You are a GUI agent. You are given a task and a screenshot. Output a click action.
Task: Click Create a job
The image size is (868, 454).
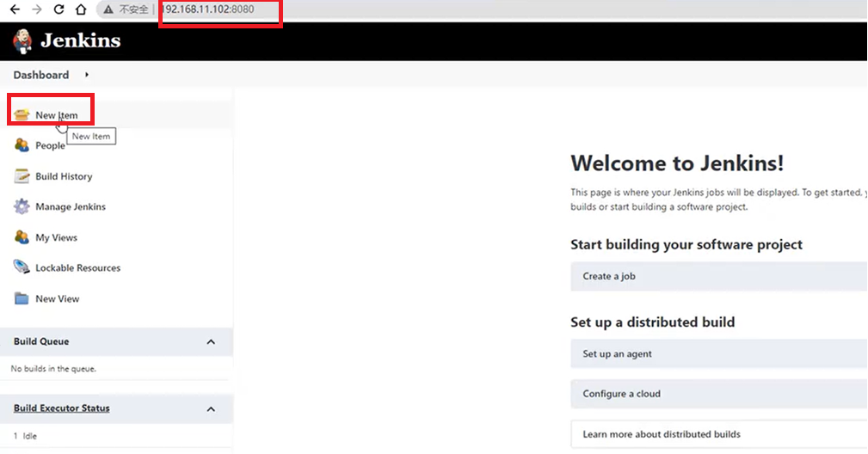[x=719, y=276]
